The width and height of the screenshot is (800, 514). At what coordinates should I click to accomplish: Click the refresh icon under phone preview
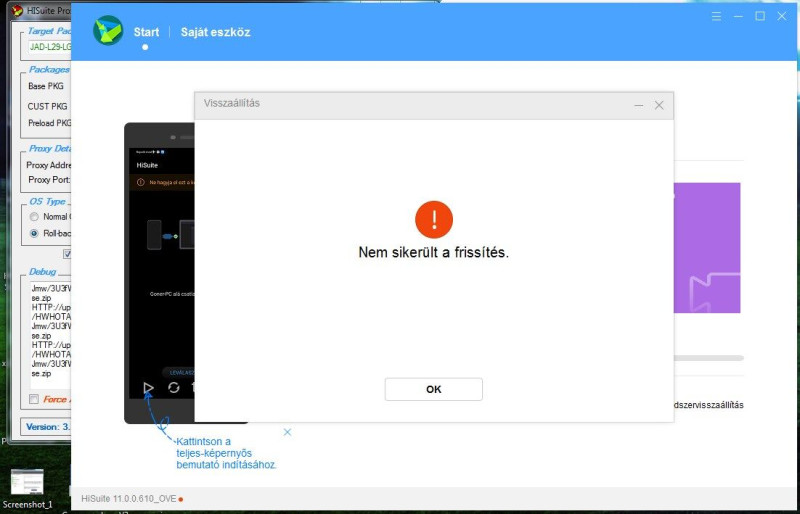(x=173, y=388)
